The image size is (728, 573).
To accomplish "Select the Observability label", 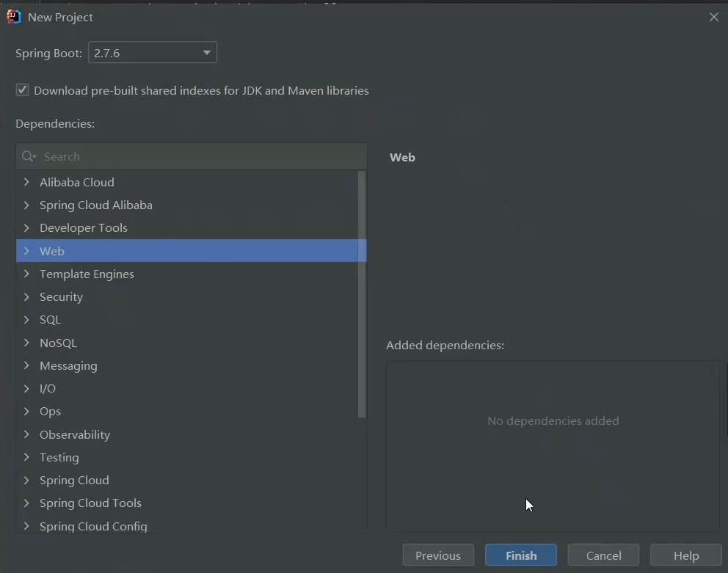I will (x=75, y=434).
